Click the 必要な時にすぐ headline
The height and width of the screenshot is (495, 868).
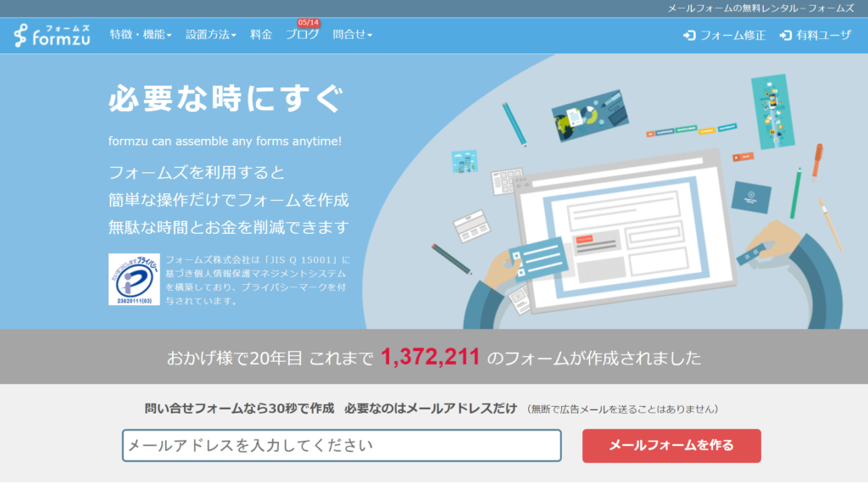coord(226,98)
